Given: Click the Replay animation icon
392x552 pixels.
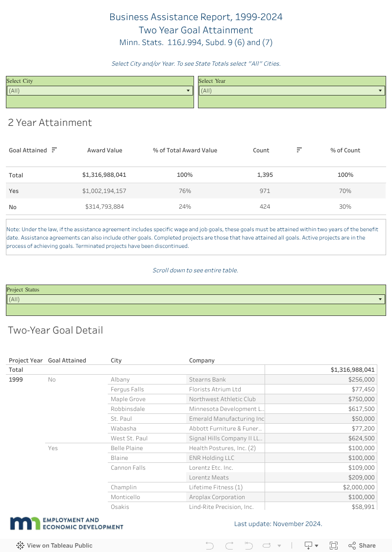Looking at the screenshot, I should click(x=267, y=546).
